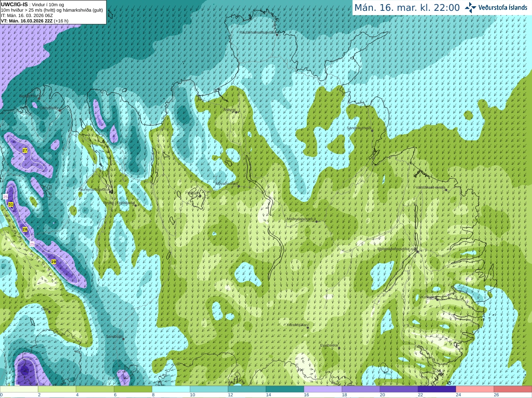Select the 18–20 m/s legend color
532x398 pixels.
(x=361, y=389)
